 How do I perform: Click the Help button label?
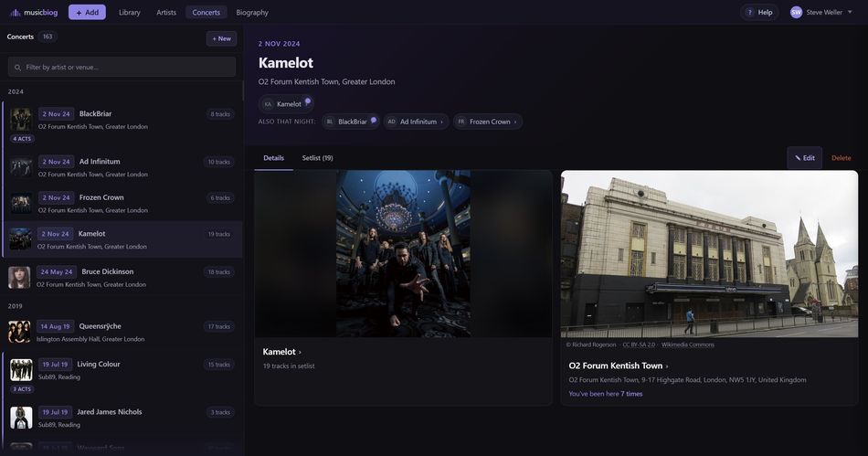[765, 12]
